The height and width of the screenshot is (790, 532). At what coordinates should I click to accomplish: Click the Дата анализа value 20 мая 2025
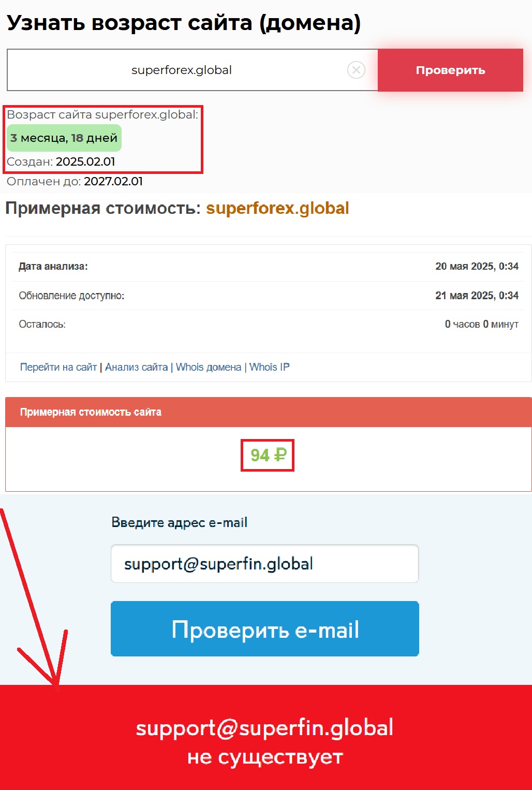click(477, 266)
